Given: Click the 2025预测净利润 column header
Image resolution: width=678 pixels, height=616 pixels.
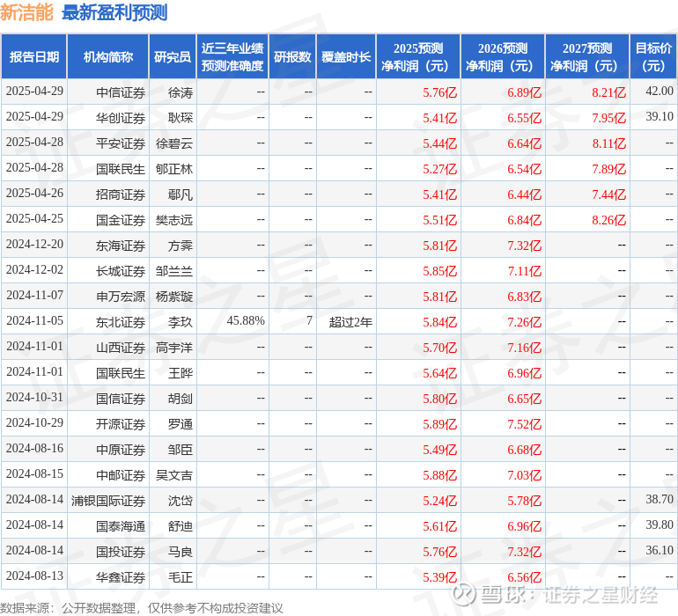Looking at the screenshot, I should 418,56.
